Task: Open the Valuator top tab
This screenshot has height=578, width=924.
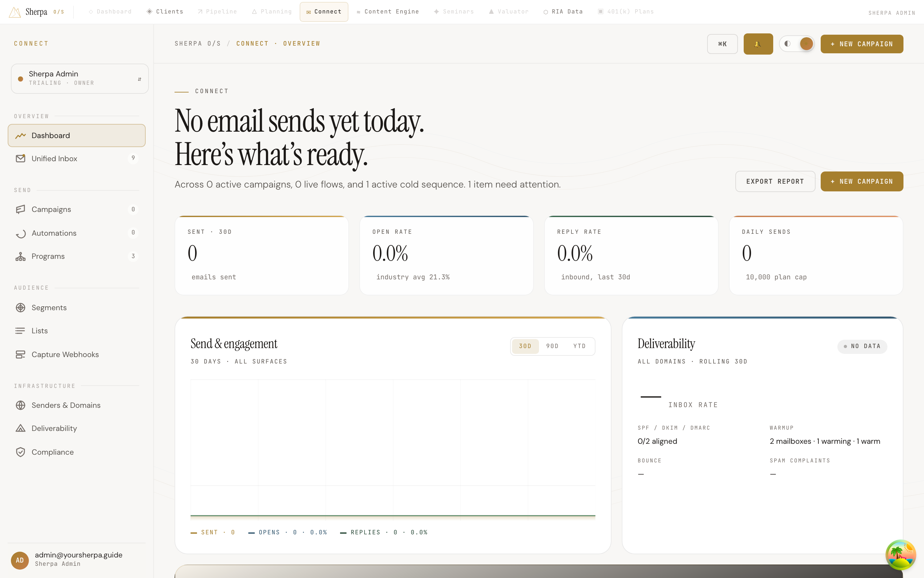Action: tap(509, 12)
